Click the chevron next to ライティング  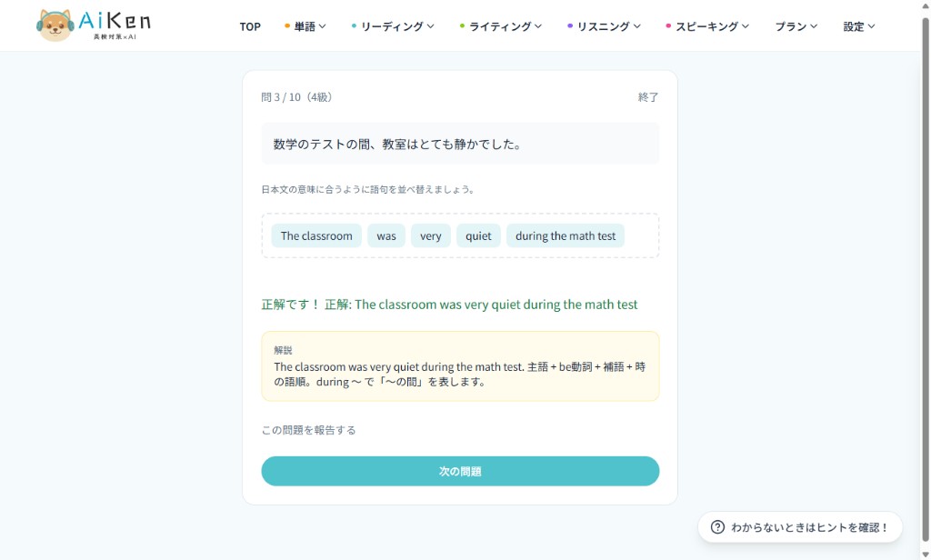[538, 26]
